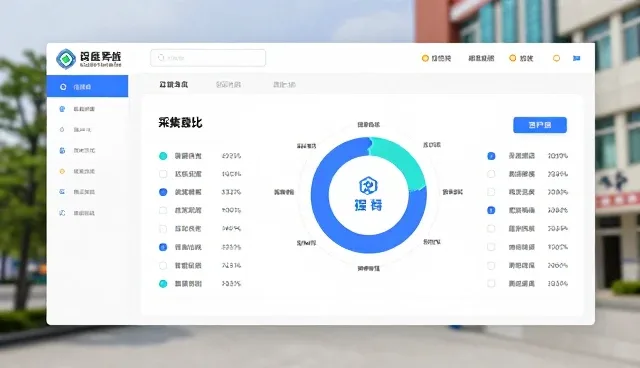
Task: Click the label directly above the donut chart
Action: tap(369, 124)
